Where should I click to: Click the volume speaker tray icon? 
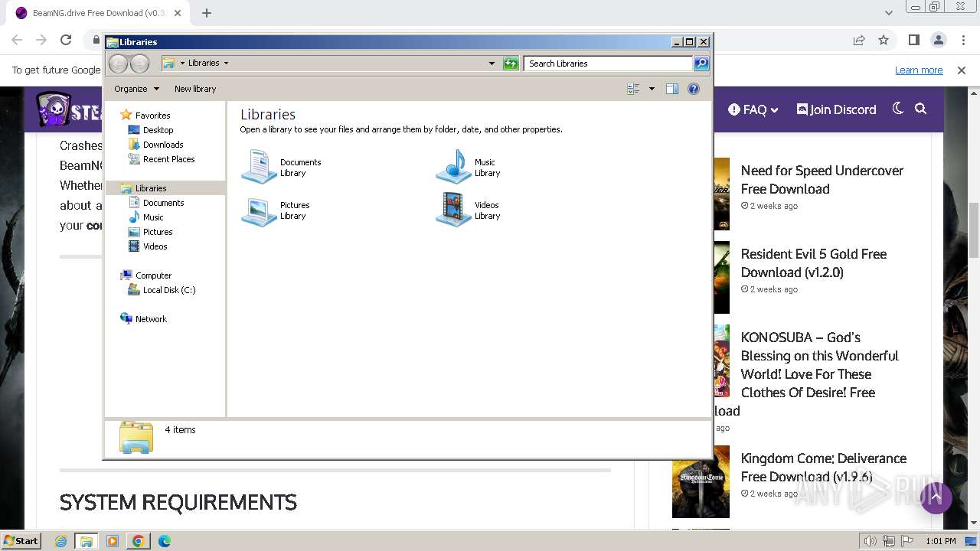click(x=871, y=541)
